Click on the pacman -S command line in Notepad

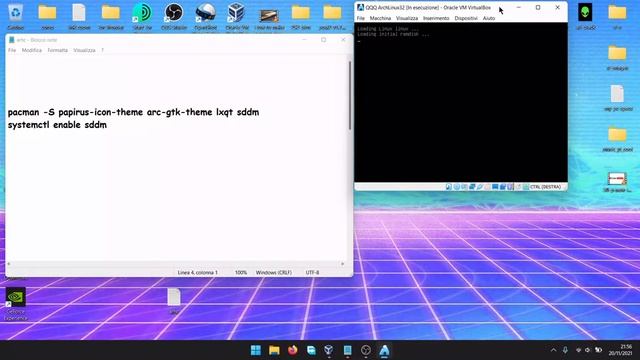pyautogui.click(x=133, y=112)
